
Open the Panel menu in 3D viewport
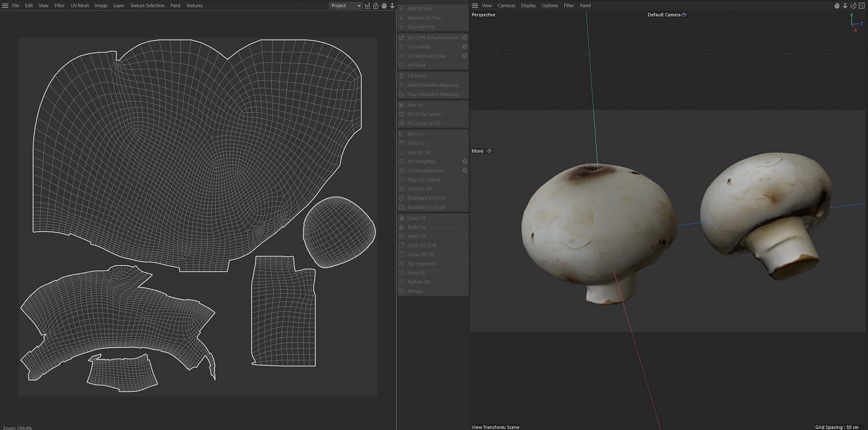click(x=586, y=5)
